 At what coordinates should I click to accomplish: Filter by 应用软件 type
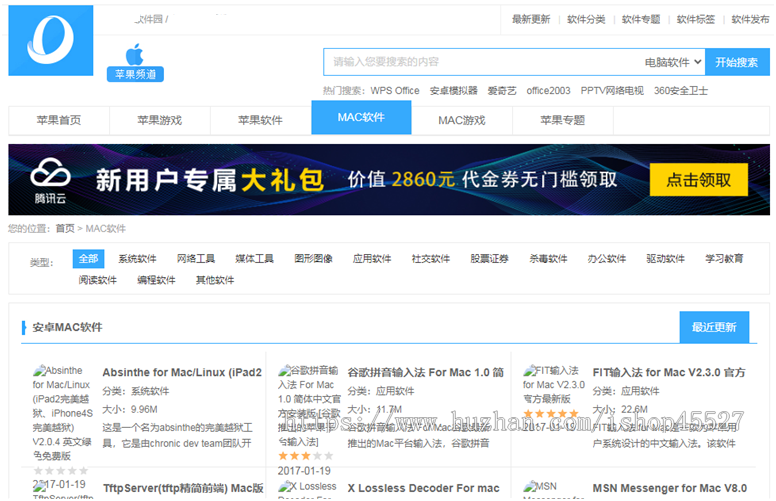tap(372, 259)
